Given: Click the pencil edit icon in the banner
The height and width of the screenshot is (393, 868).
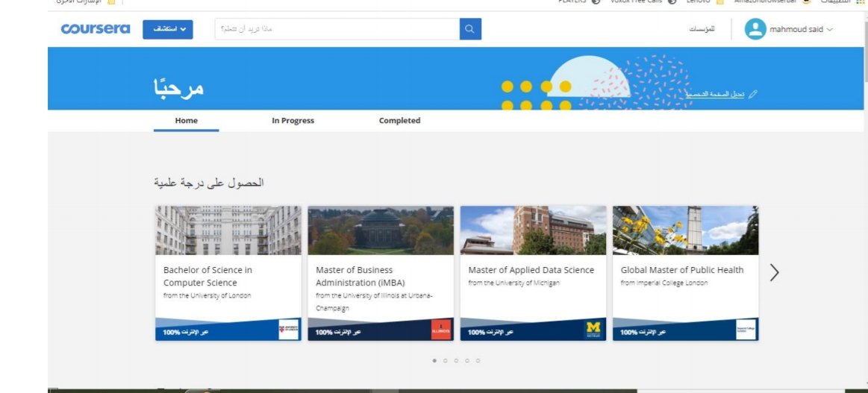Looking at the screenshot, I should click(x=752, y=95).
